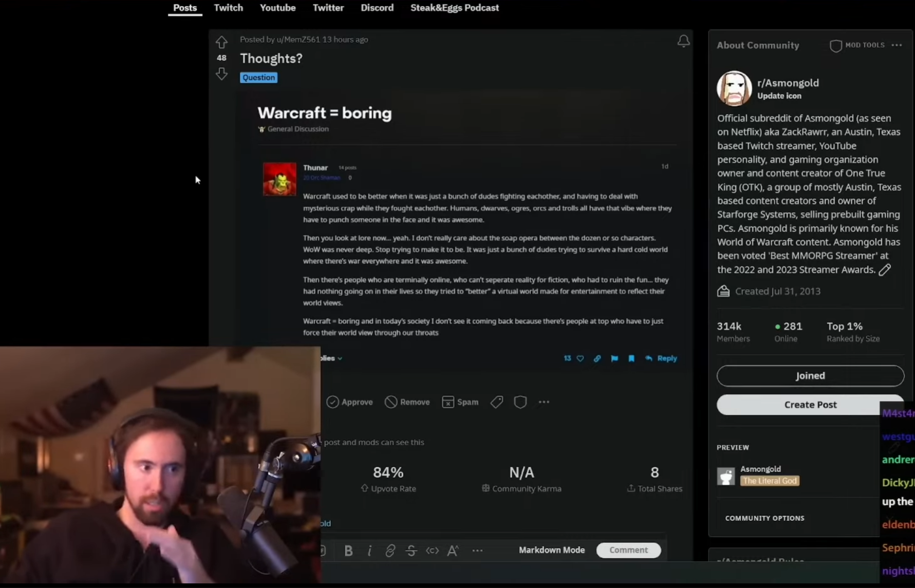
Task: Click the Update icon link
Action: [779, 96]
